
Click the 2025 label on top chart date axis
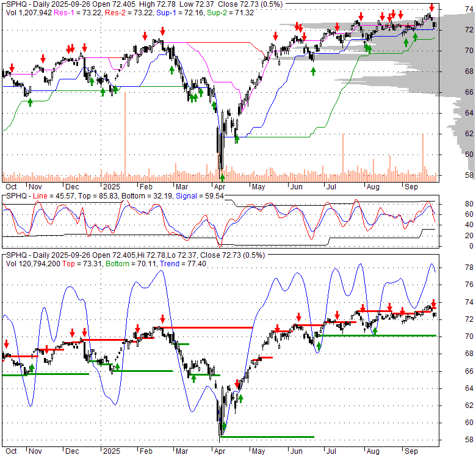tap(112, 187)
